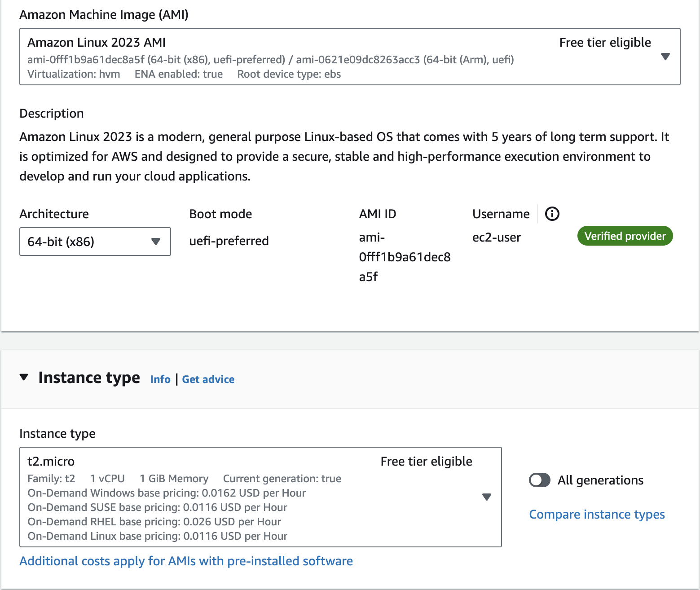Click the Get advice link
Viewport: 700px width, 590px height.
pos(208,379)
